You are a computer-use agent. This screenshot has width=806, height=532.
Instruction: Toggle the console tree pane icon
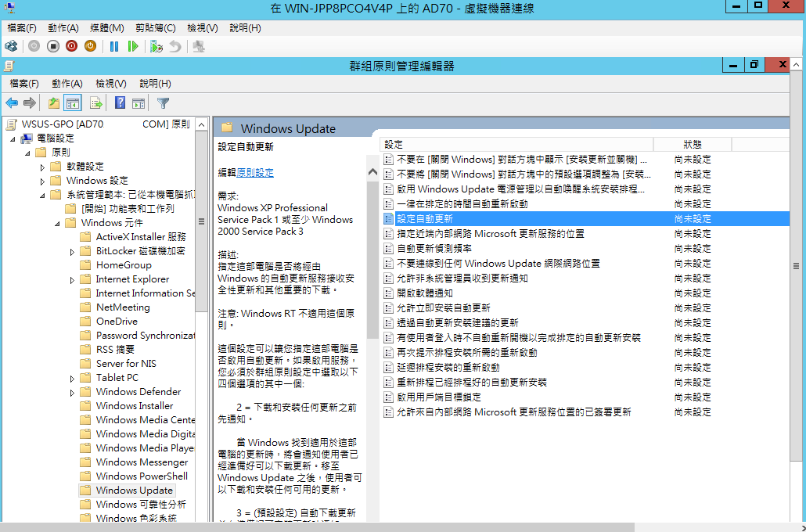[x=73, y=102]
